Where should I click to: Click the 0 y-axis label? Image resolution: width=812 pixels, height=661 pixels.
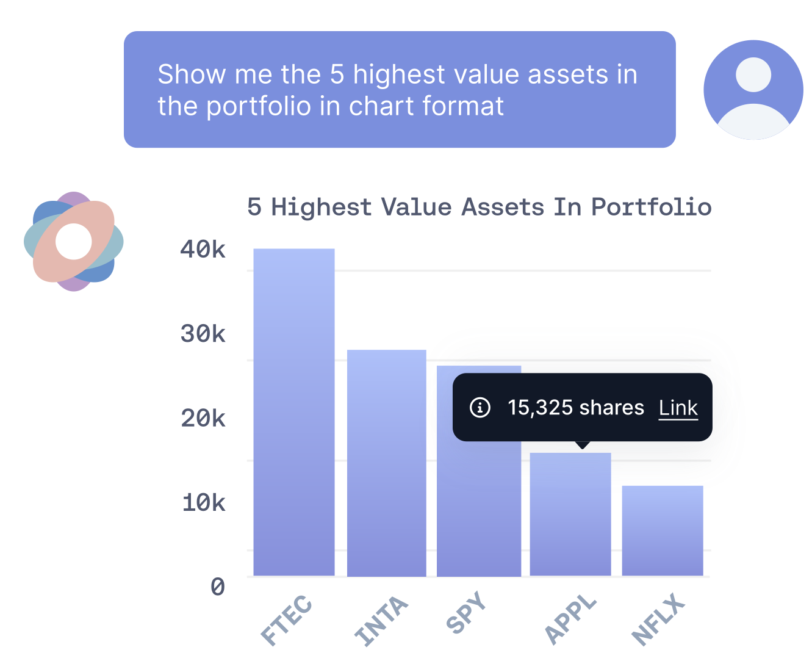(x=218, y=587)
